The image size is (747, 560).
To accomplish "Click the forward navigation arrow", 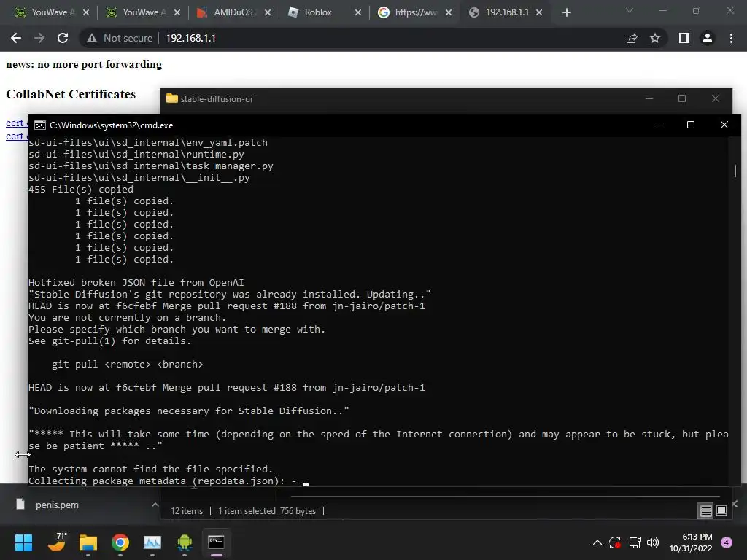I will coord(39,38).
